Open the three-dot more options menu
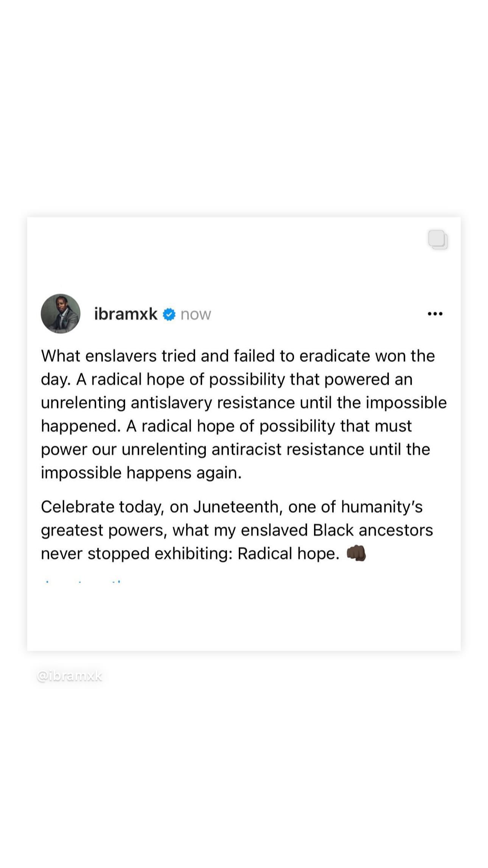The width and height of the screenshot is (488, 868). click(x=435, y=313)
